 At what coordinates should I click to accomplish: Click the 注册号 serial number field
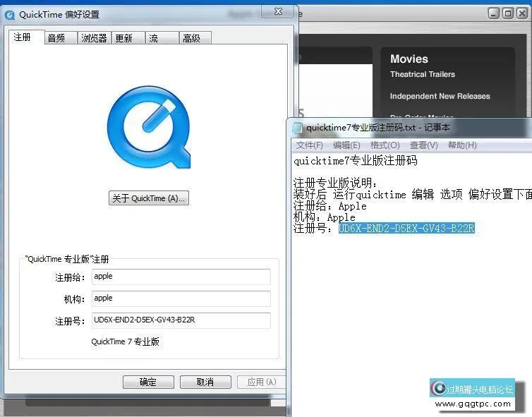point(181,320)
